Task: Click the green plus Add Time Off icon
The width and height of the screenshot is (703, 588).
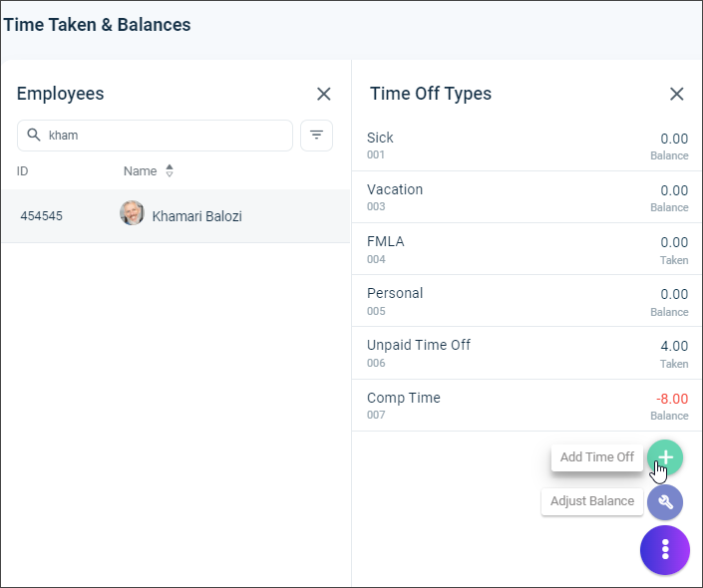Action: point(665,457)
